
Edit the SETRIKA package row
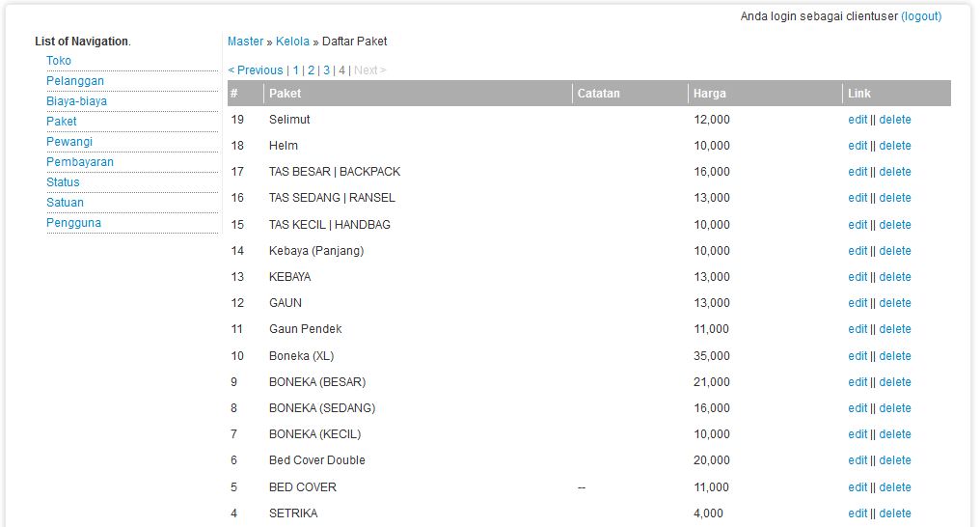coord(857,513)
